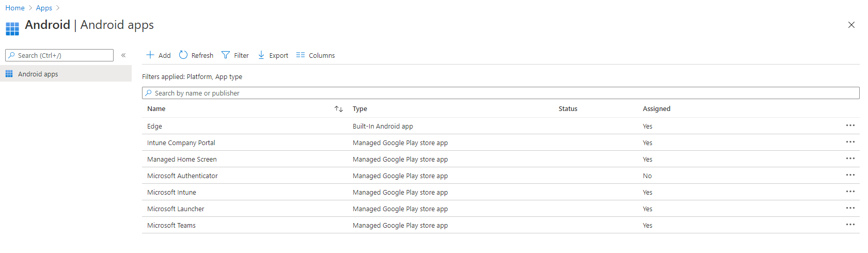Open the Microsoft Launcher app entry
This screenshot has width=868, height=253.
[176, 209]
